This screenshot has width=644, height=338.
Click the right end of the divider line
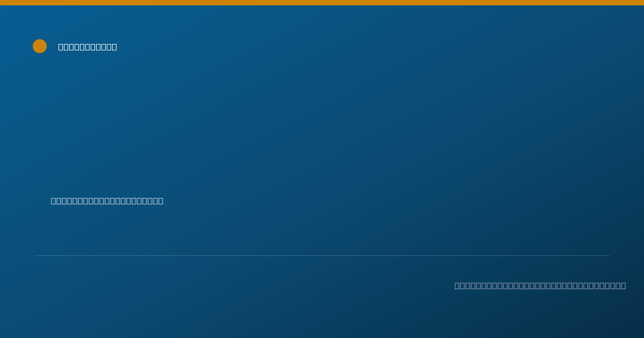[x=609, y=255]
